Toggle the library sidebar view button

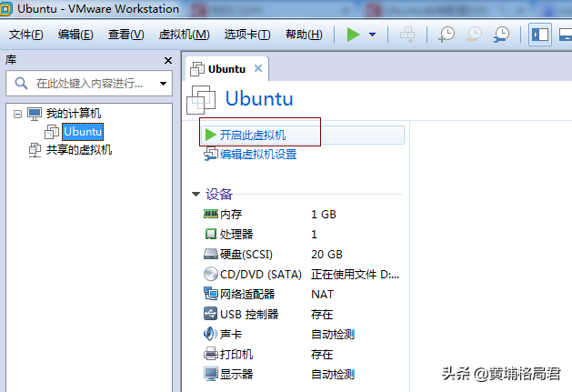(540, 35)
